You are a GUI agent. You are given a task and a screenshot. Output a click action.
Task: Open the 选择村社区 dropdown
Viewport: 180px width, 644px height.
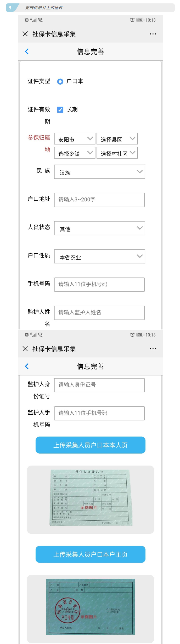[x=117, y=153]
